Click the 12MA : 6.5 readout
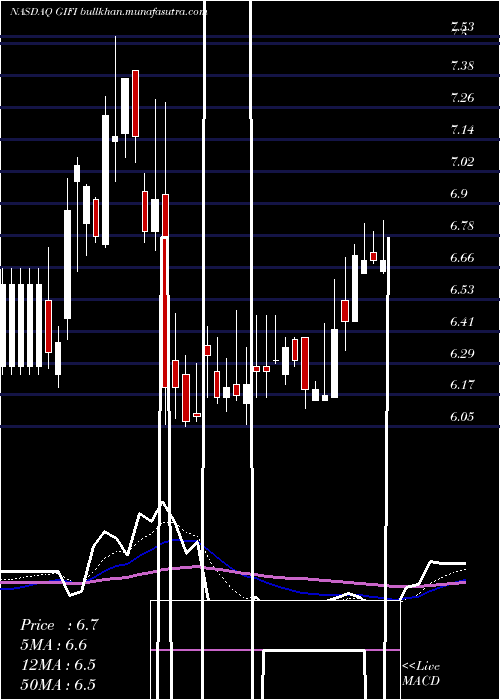This screenshot has height=700, width=500. click(x=58, y=664)
